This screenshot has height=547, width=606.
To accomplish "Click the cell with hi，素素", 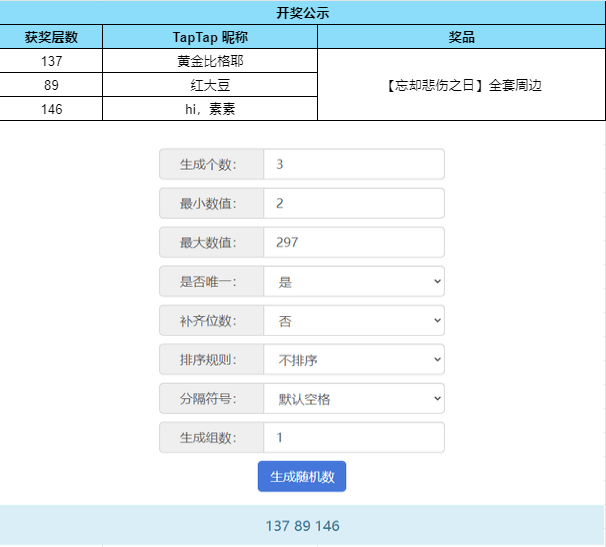I will pyautogui.click(x=210, y=109).
